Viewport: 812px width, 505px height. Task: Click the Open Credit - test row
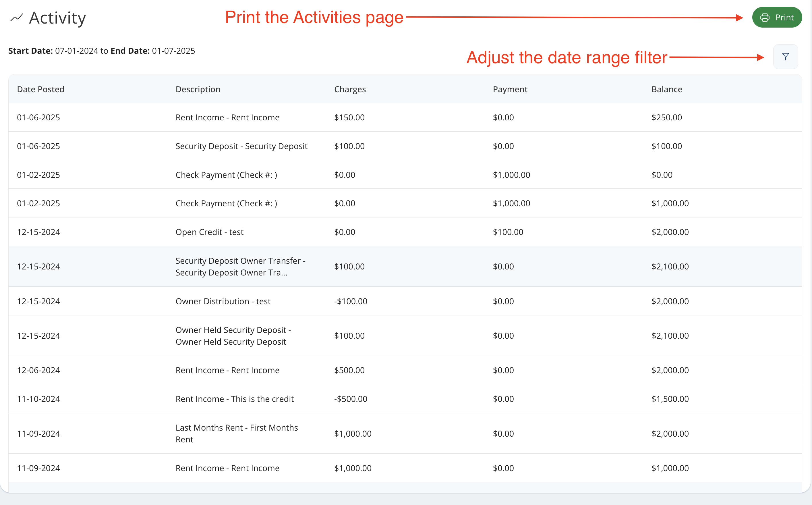pos(209,232)
